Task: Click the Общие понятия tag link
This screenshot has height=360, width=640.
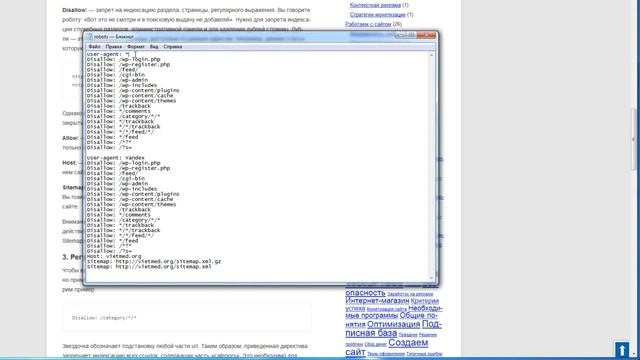Action: (419, 316)
